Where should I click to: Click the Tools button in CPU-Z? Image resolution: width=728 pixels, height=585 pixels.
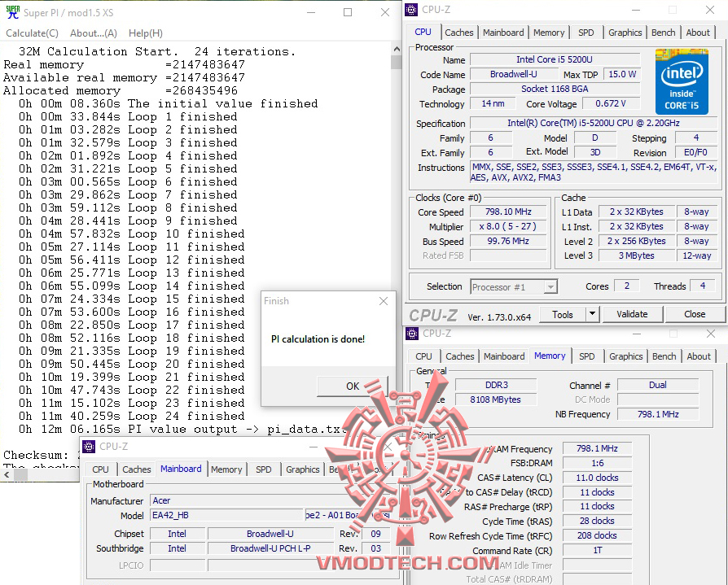click(562, 315)
